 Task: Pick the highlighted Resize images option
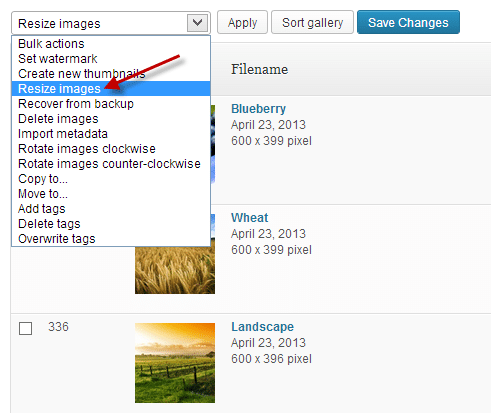pos(111,89)
